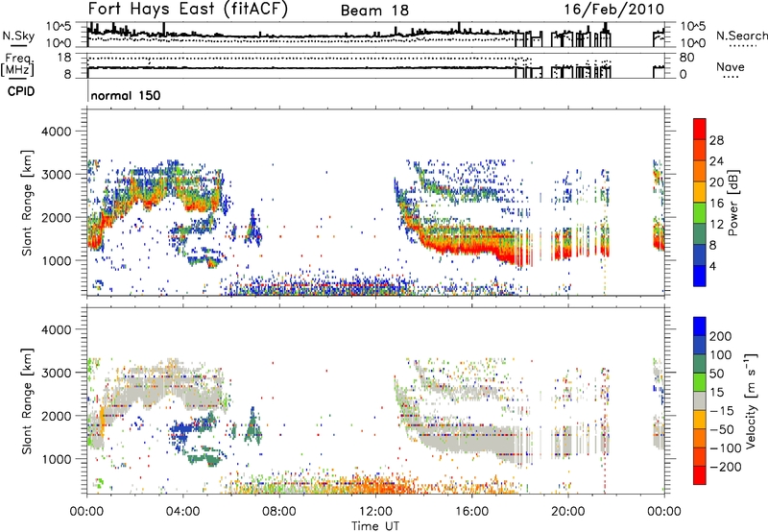Select the '16:00' time tick label
This screenshot has height=532, width=768.
click(471, 512)
